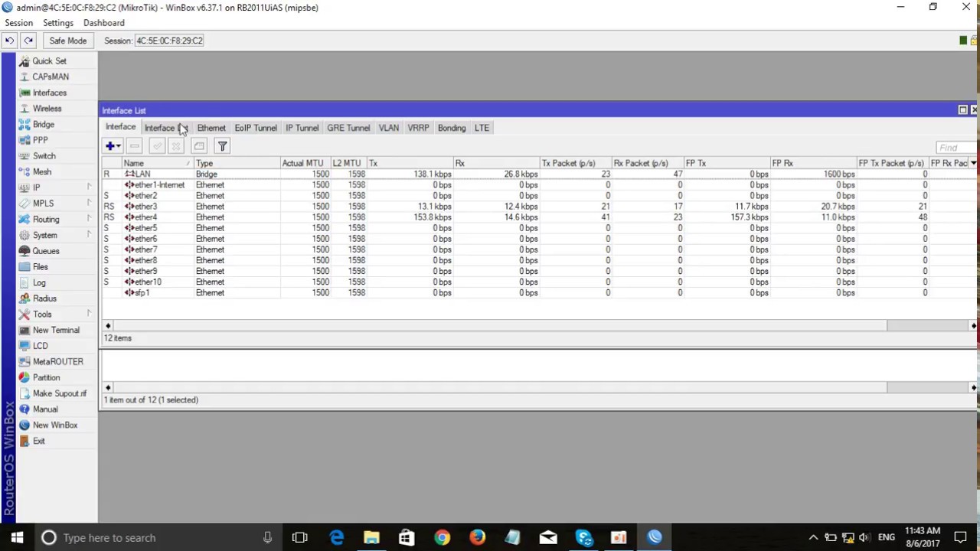Click the Find search field

coord(957,148)
